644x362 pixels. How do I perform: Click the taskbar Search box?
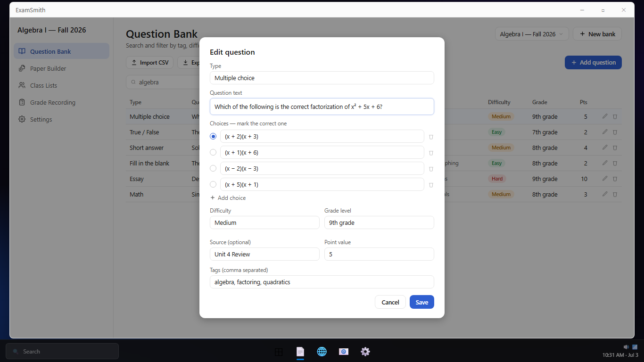pyautogui.click(x=62, y=351)
